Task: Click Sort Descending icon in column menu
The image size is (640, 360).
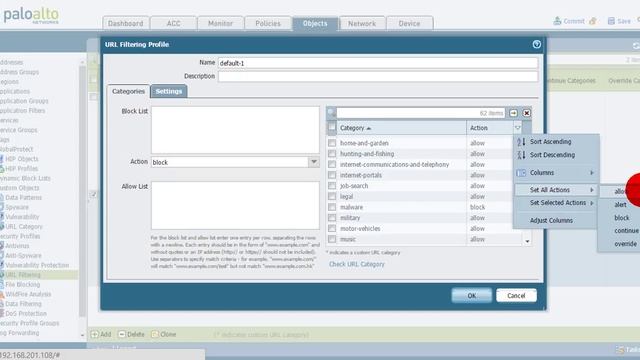Action: click(521, 155)
